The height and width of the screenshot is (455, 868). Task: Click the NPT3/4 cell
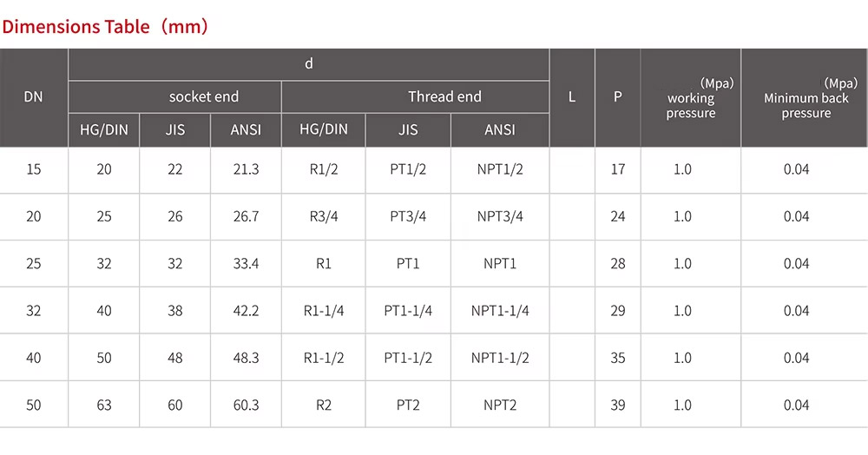click(500, 216)
